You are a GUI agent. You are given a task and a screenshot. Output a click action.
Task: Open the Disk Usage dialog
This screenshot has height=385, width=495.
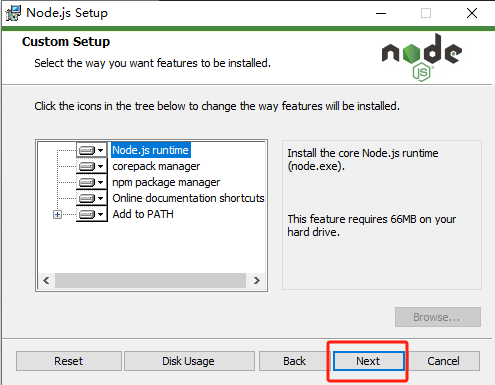pyautogui.click(x=189, y=361)
